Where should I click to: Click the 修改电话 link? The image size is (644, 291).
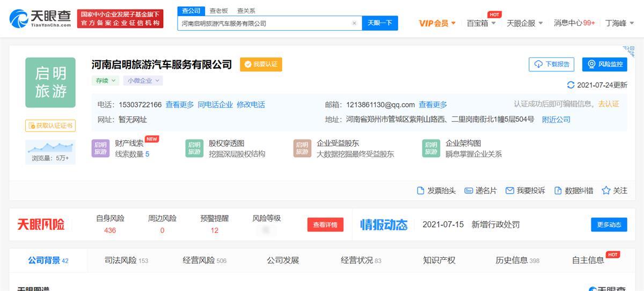251,105
